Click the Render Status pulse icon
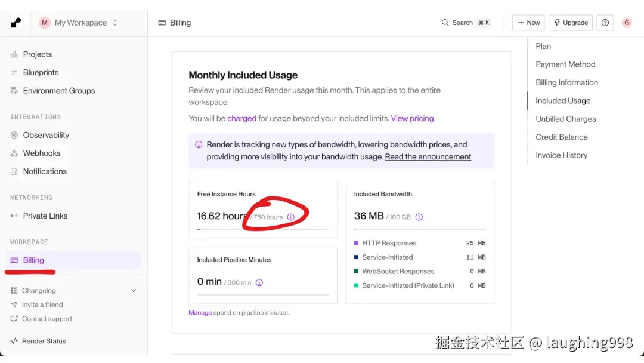This screenshot has width=644, height=363. click(x=14, y=341)
